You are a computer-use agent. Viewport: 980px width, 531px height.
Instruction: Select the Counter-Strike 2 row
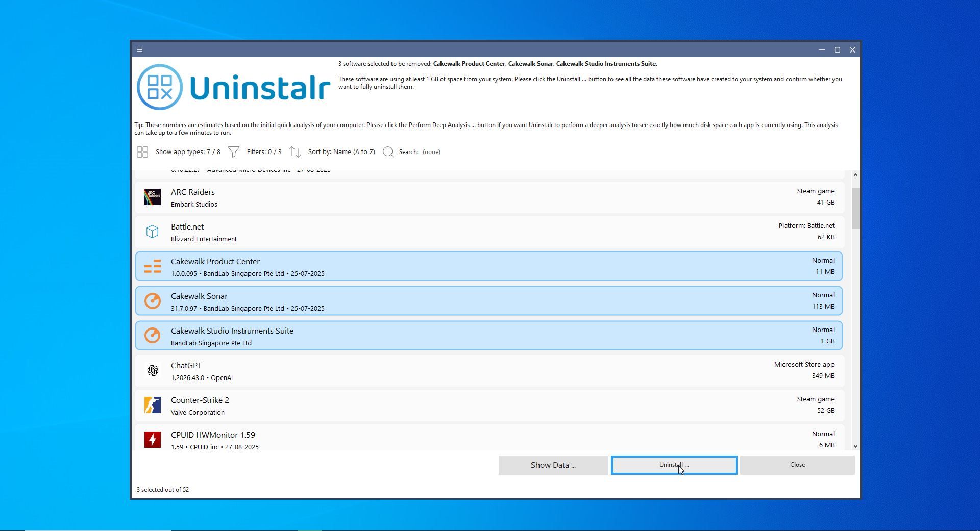[x=489, y=405]
